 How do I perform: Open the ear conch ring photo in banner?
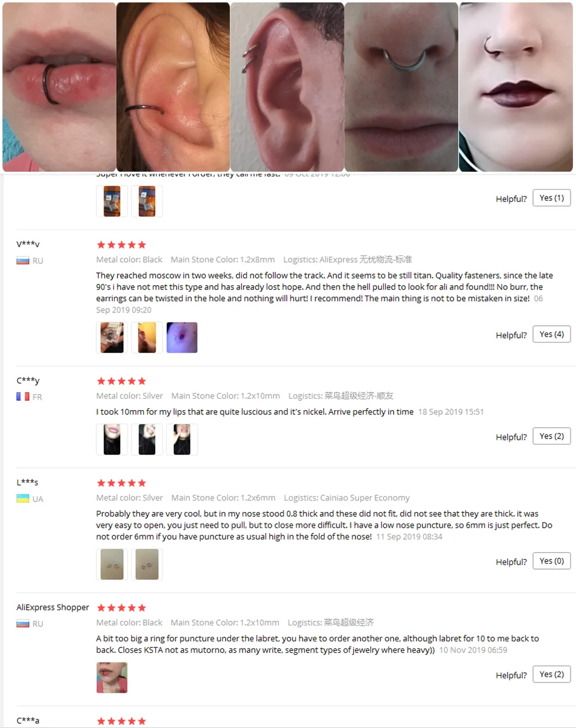pos(173,87)
